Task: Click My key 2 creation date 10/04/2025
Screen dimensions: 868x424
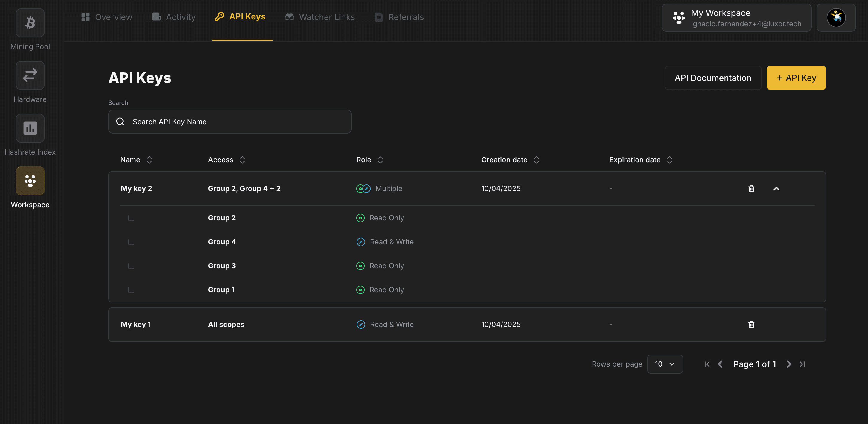Action: (x=501, y=189)
